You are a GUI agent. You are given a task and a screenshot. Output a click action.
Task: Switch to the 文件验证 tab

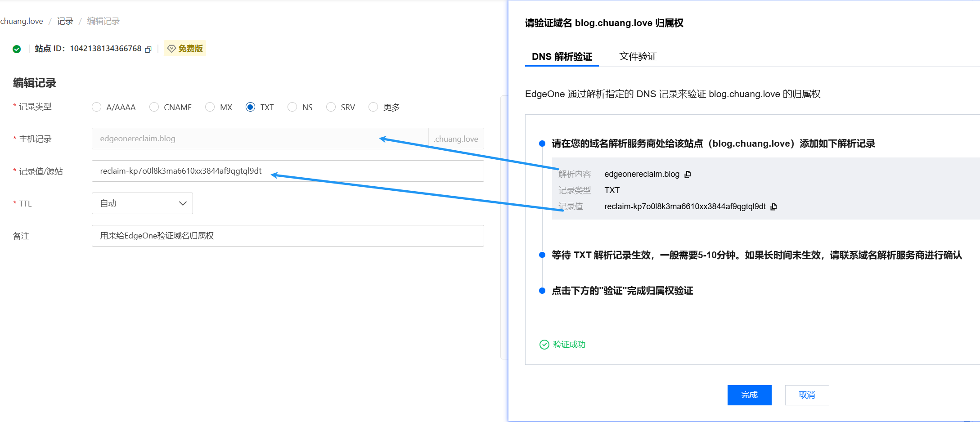coord(638,57)
